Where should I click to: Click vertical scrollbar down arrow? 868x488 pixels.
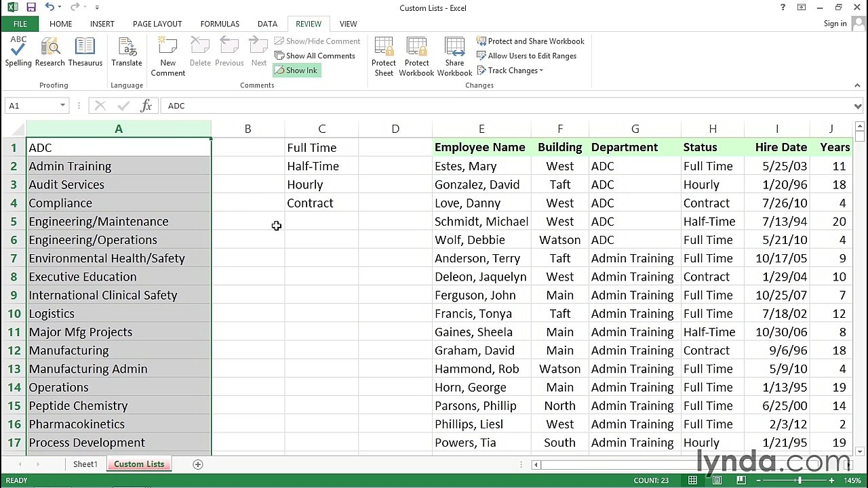pyautogui.click(x=860, y=451)
